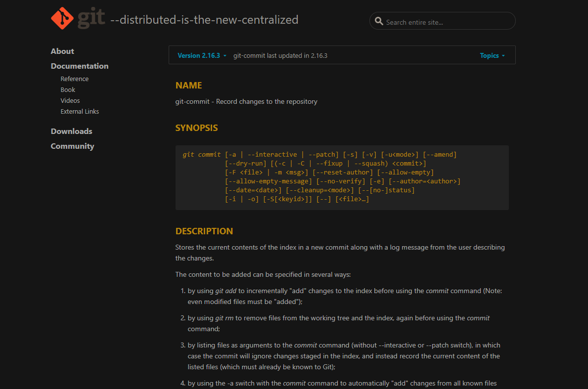Open the Book link
This screenshot has height=389, width=588.
coord(68,89)
